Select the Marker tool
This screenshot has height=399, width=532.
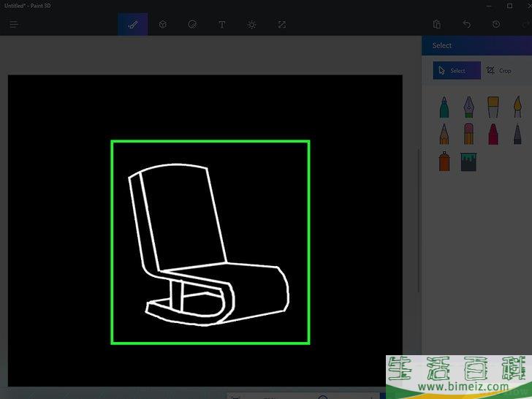(444, 107)
